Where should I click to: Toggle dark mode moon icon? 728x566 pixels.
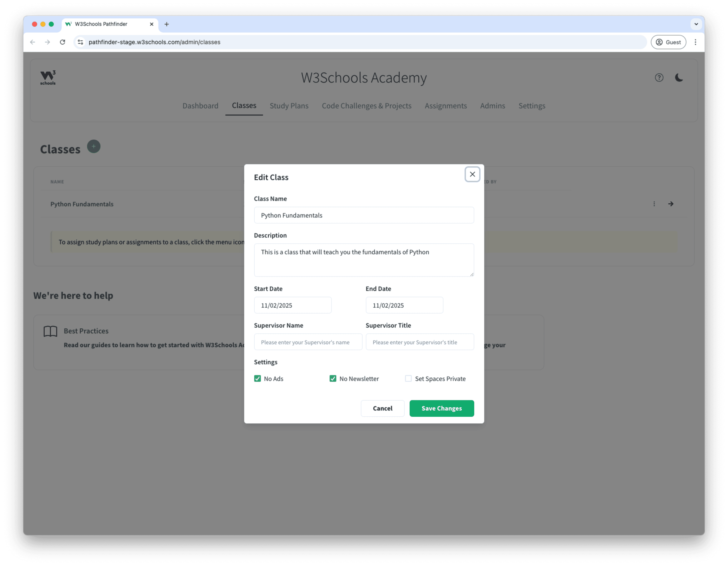click(x=679, y=78)
